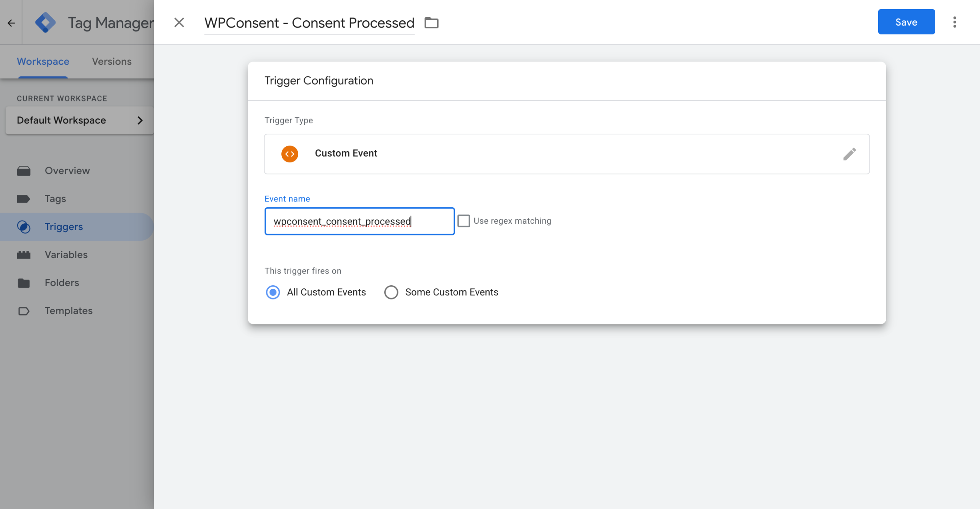Screen dimensions: 980x509
Task: Select the Folders sidebar icon
Action: tap(24, 283)
